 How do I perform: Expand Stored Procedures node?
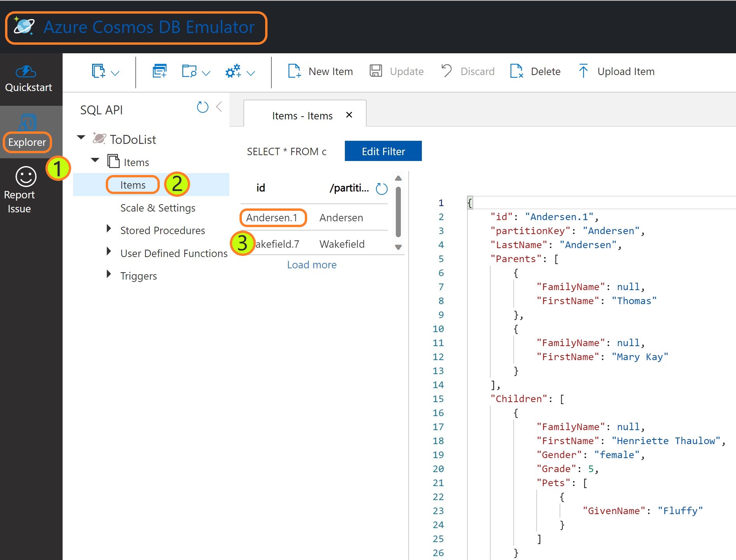point(109,229)
